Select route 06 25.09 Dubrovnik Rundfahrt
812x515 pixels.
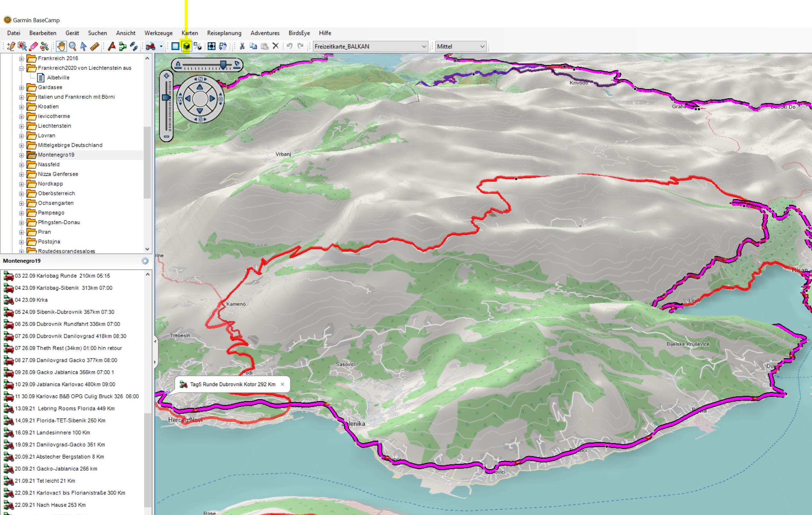[67, 324]
